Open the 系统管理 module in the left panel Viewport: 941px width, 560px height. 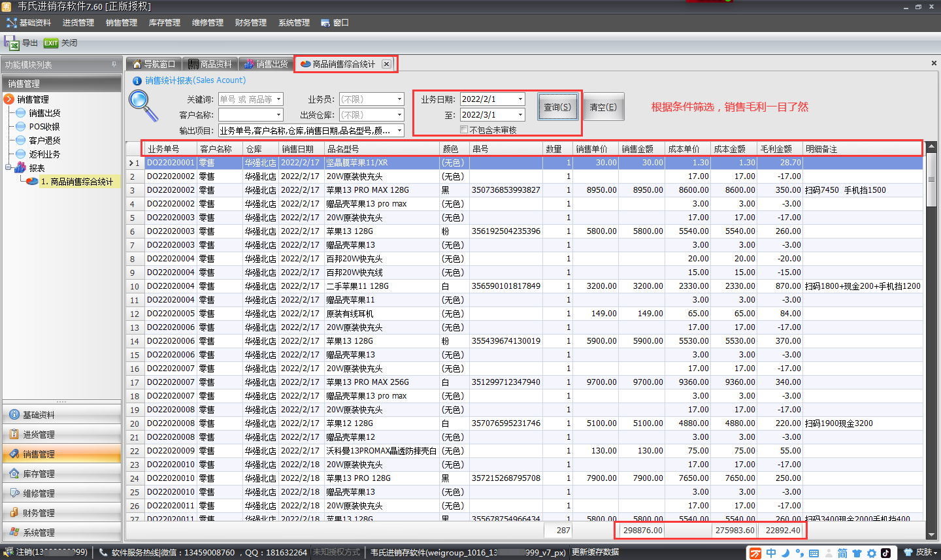pos(62,532)
